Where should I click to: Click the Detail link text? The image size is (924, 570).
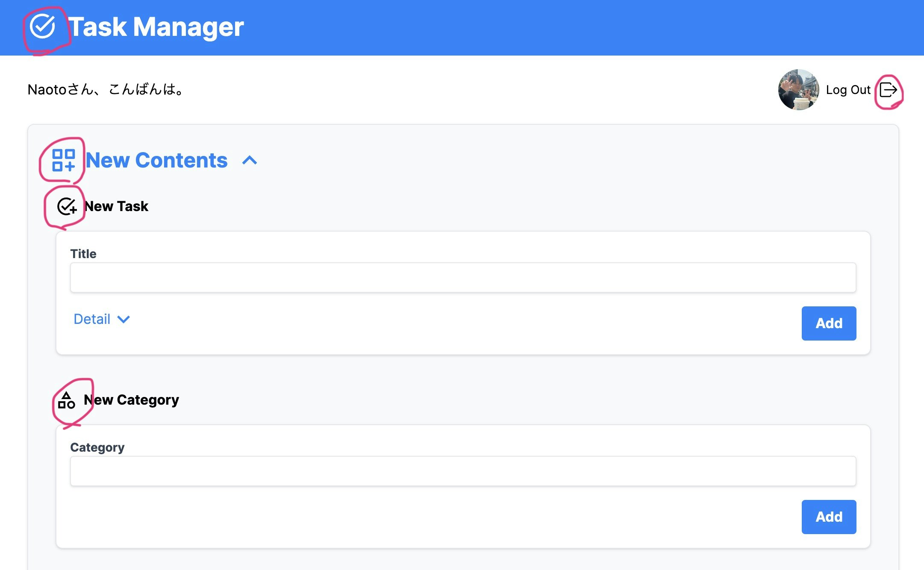(x=92, y=319)
